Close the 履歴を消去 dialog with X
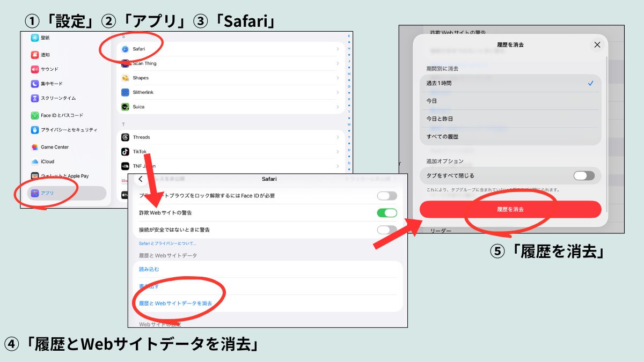Screen dimensions: 644x362 pyautogui.click(x=597, y=45)
